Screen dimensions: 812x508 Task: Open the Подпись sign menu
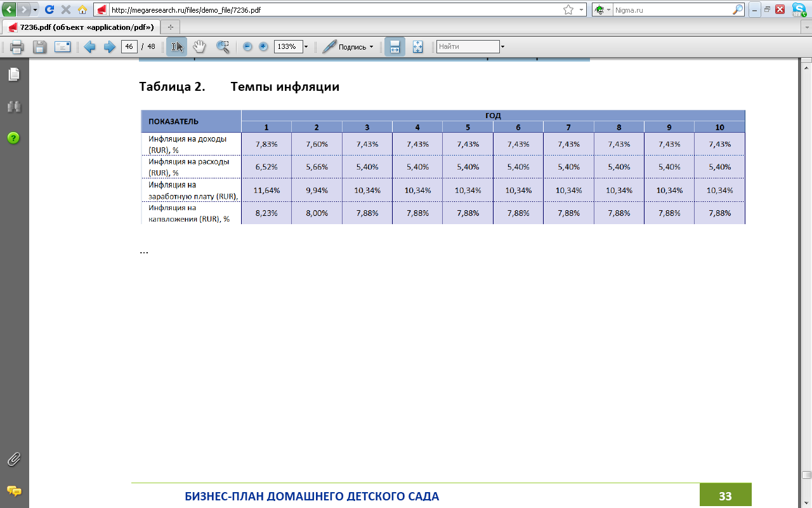(348, 47)
